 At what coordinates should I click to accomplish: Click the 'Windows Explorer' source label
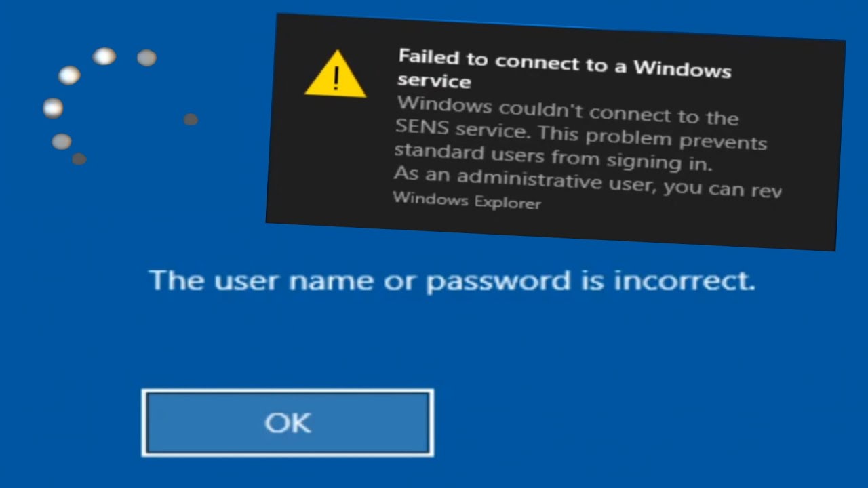(x=467, y=201)
